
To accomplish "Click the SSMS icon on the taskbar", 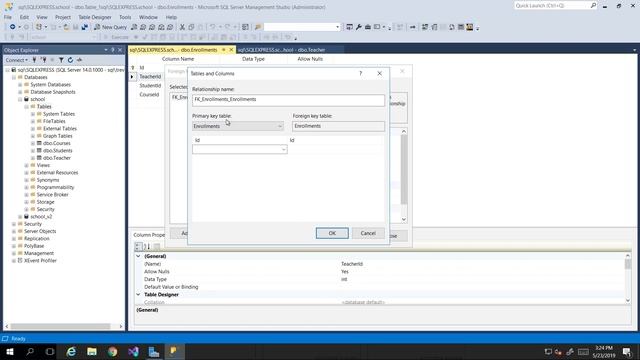I will [174, 351].
